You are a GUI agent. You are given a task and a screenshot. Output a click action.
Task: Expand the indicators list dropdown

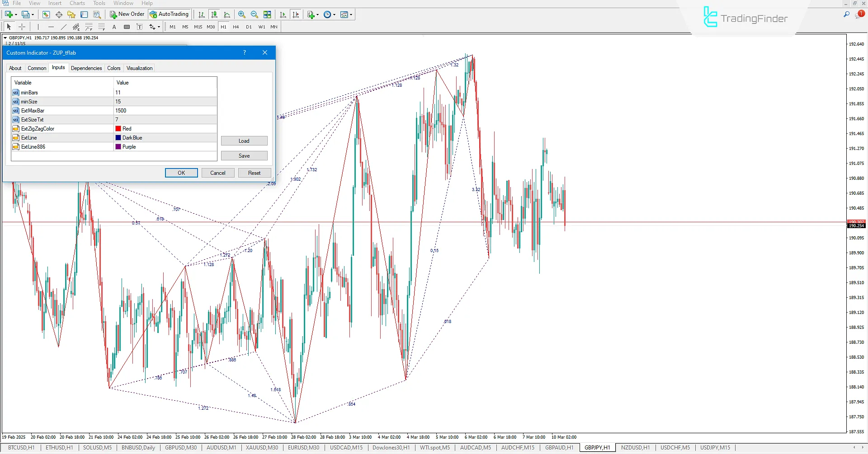click(x=318, y=14)
